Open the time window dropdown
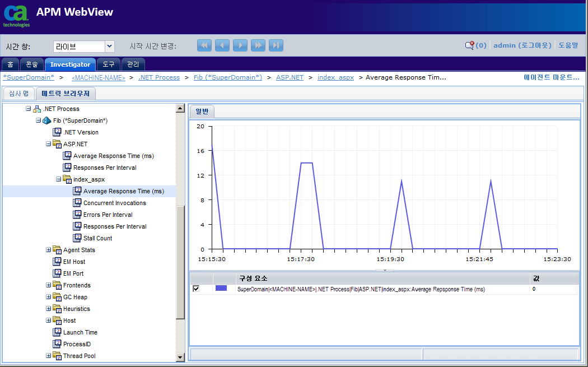588x367 pixels. click(x=110, y=46)
